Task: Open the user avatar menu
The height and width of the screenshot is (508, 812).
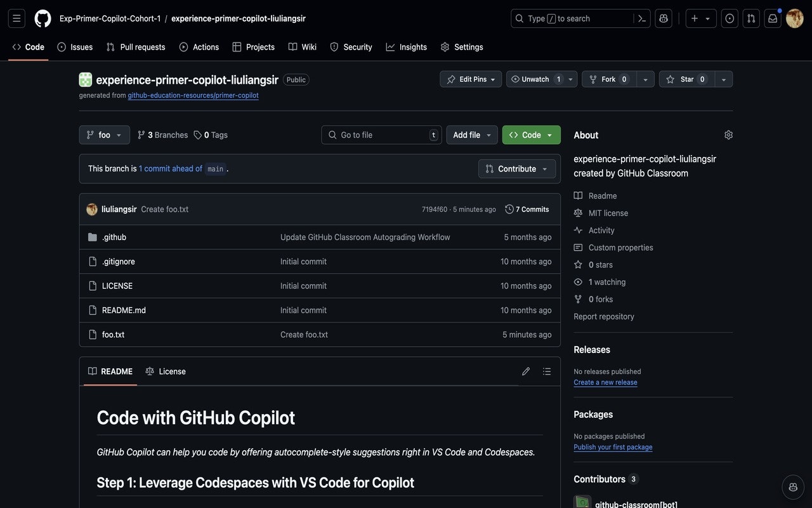Action: point(795,18)
